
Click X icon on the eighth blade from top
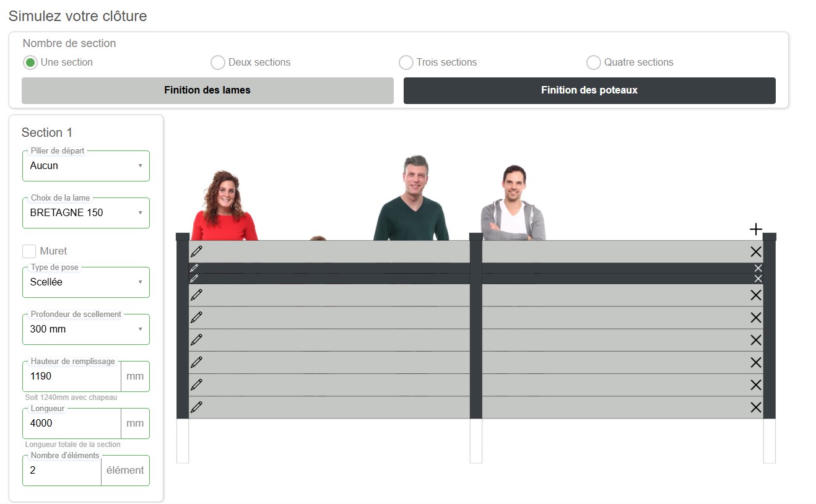tap(755, 385)
